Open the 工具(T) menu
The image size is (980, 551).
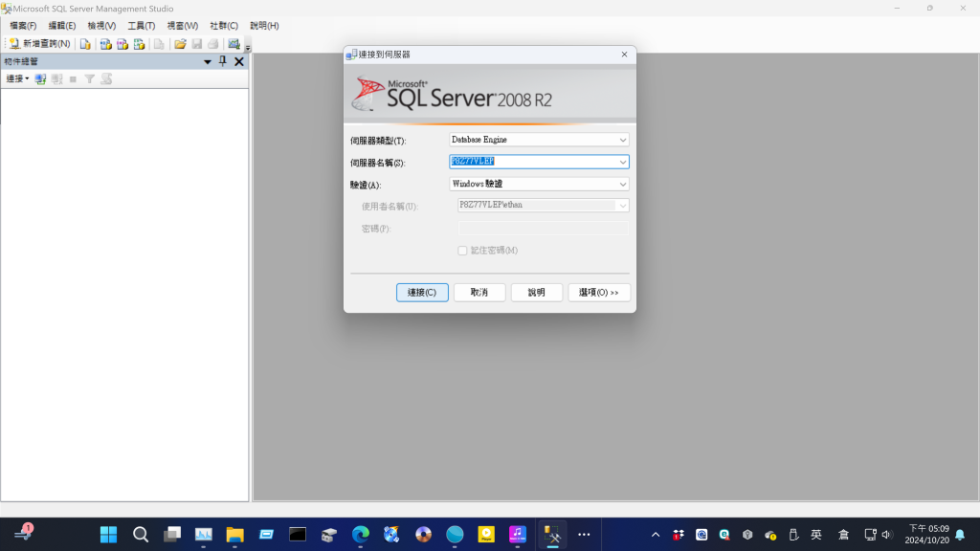coord(141,26)
